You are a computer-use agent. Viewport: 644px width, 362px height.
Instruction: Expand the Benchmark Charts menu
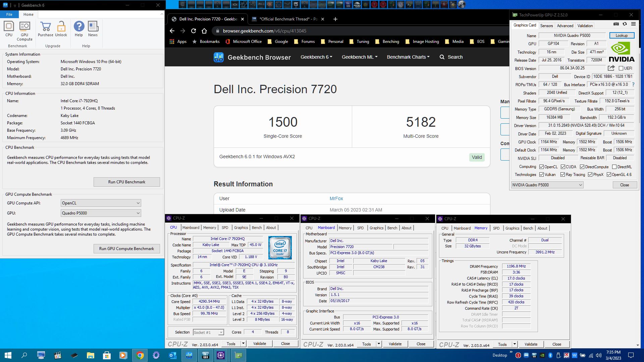pos(408,57)
